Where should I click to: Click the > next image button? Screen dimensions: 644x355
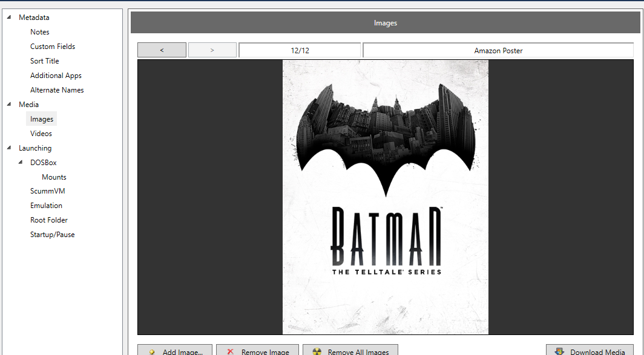pyautogui.click(x=212, y=50)
